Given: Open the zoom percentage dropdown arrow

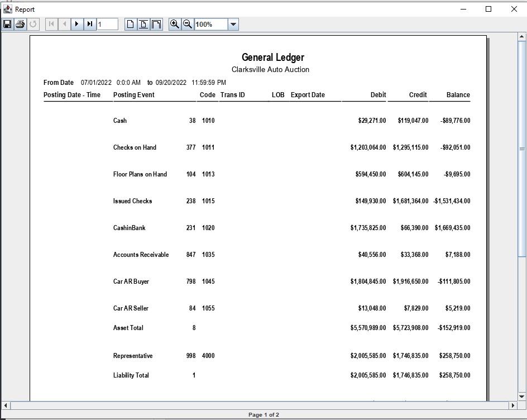Looking at the screenshot, I should pyautogui.click(x=233, y=25).
